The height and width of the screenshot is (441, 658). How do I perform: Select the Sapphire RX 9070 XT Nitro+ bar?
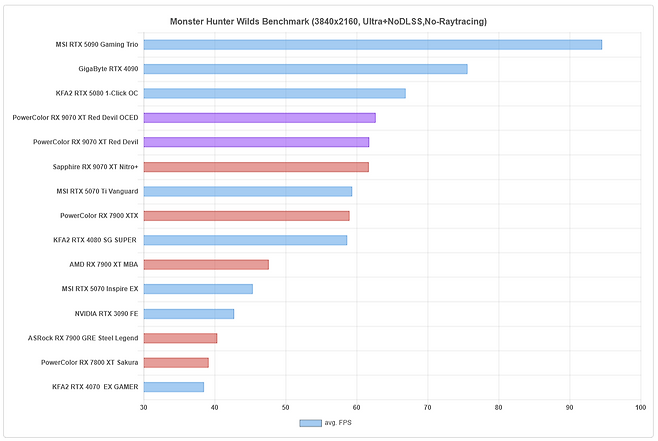pos(256,167)
